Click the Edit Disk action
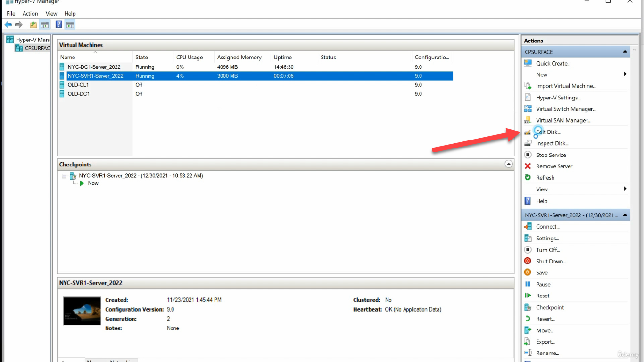This screenshot has width=644, height=362. 548,132
